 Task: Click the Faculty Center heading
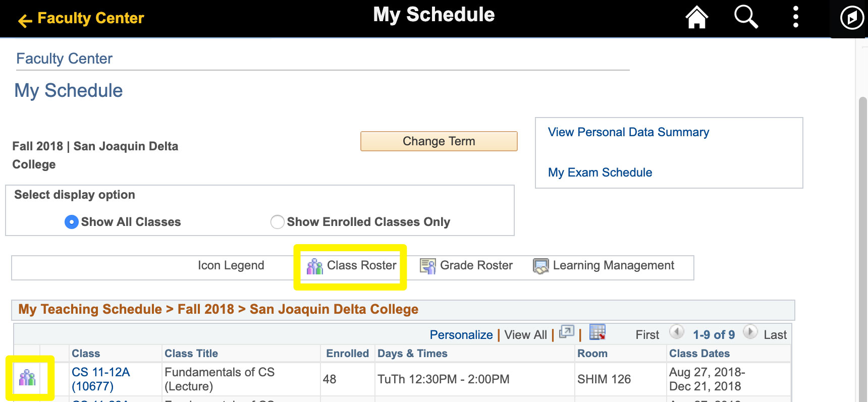click(64, 59)
